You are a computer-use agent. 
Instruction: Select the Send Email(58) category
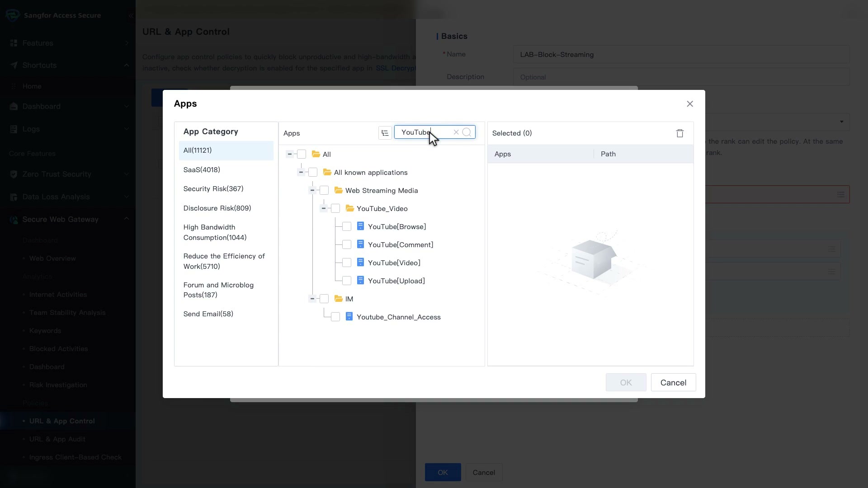pos(226,314)
